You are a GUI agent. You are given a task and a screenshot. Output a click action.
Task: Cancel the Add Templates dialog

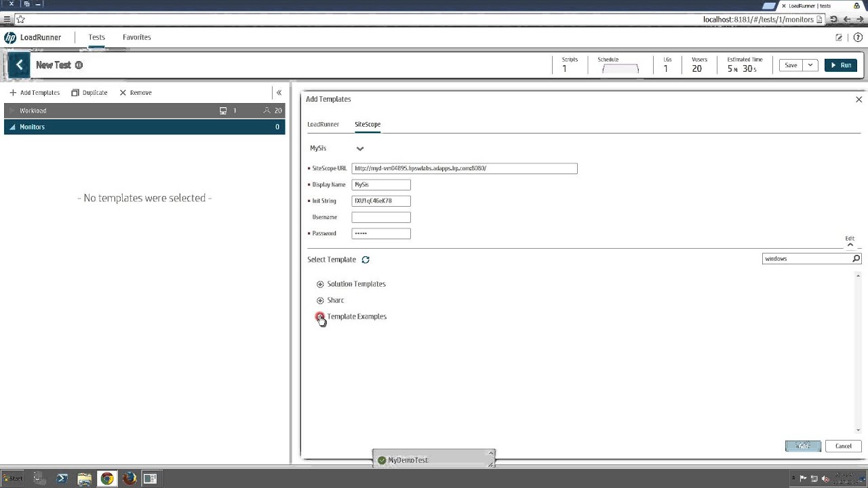pyautogui.click(x=843, y=446)
